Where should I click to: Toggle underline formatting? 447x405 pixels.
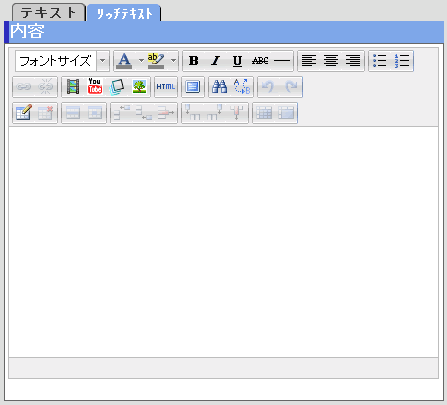click(237, 61)
